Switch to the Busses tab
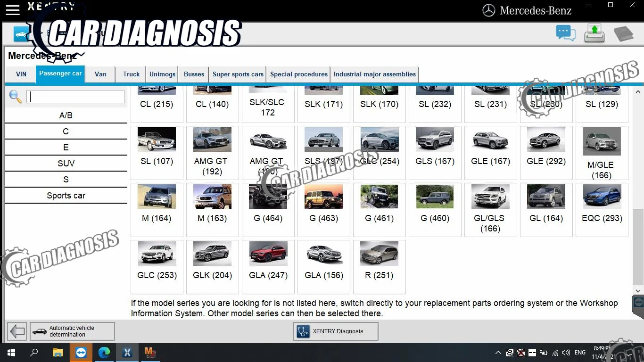This screenshot has height=362, width=644. [x=194, y=74]
